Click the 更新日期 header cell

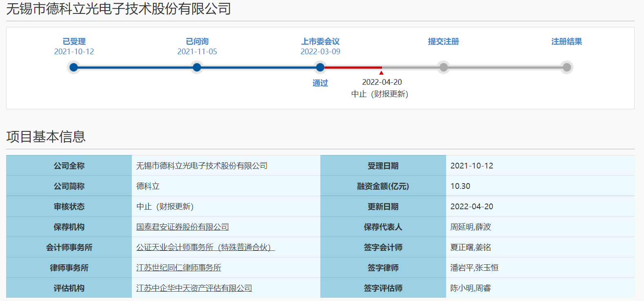(x=383, y=206)
